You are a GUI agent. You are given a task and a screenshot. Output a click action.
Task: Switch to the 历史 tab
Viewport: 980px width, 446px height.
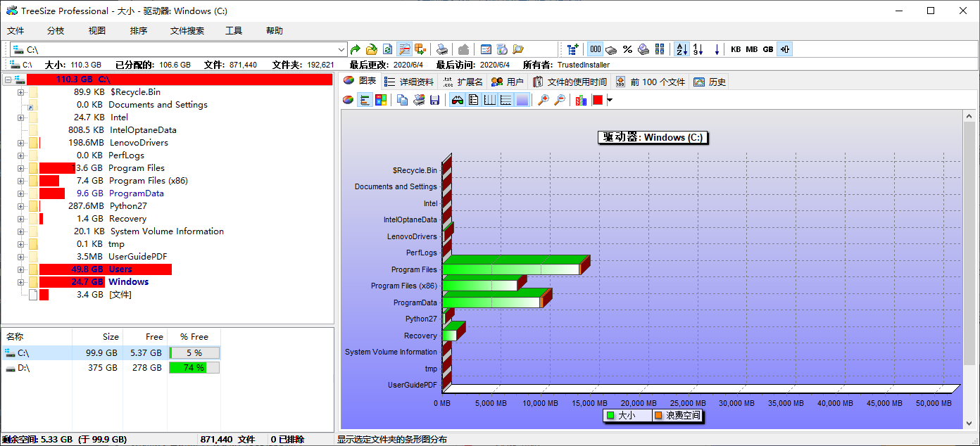tap(710, 82)
